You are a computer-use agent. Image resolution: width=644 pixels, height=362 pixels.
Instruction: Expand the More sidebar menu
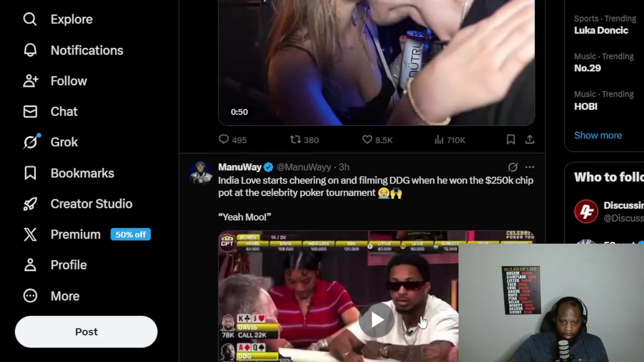point(51,296)
